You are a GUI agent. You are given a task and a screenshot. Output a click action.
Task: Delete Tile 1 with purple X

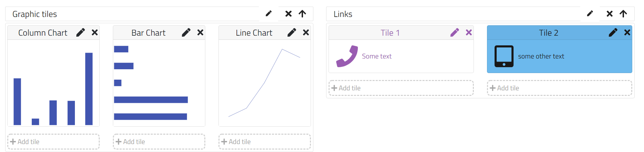coord(469,33)
